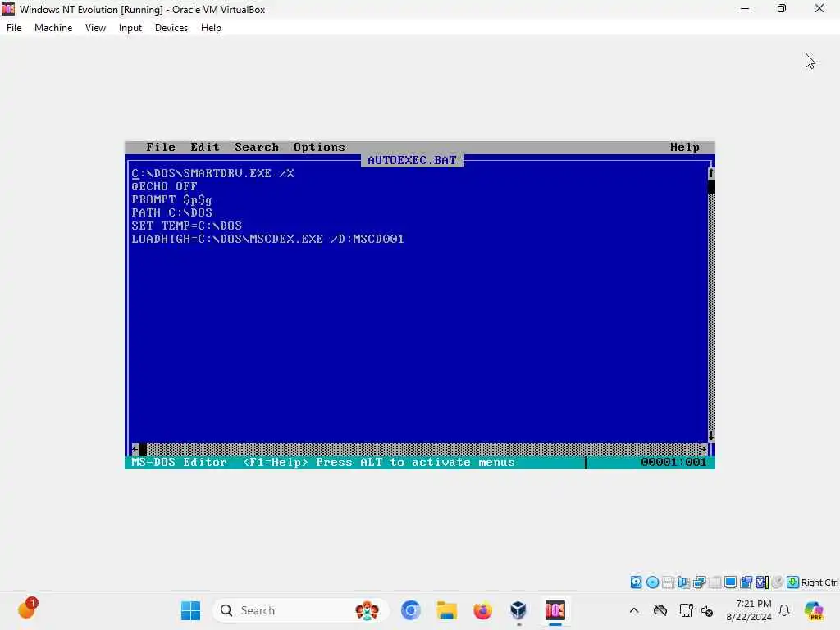Open the Edit menu in MS-DOS Editor

[205, 147]
